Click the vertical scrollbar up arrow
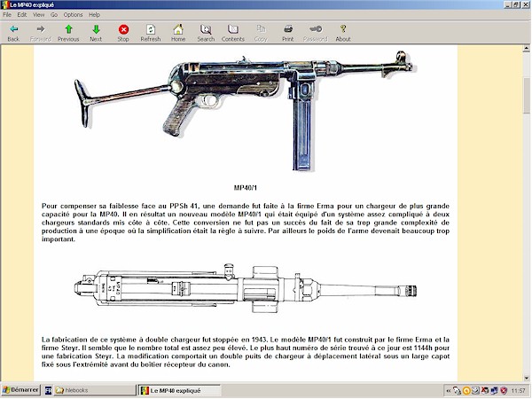This screenshot has width=532, height=399. point(526,49)
